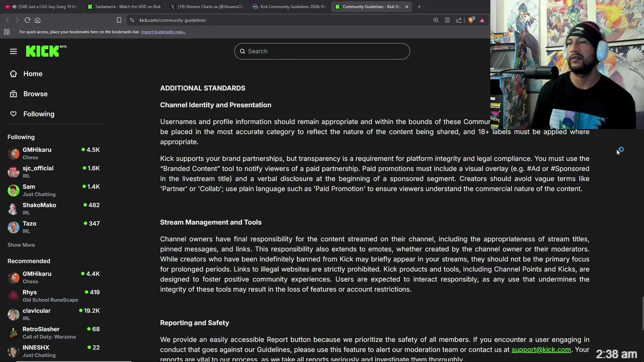Click the Home house icon
Viewport: 644px width, 362px height.
point(14,74)
